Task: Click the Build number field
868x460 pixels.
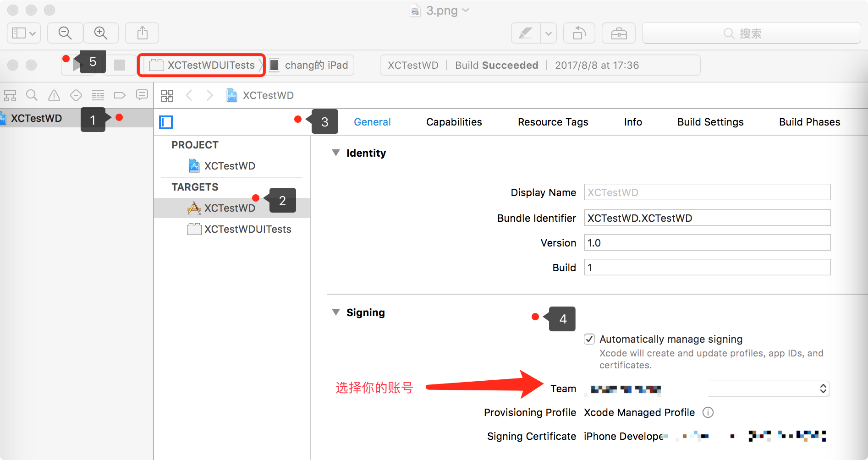Action: [707, 267]
